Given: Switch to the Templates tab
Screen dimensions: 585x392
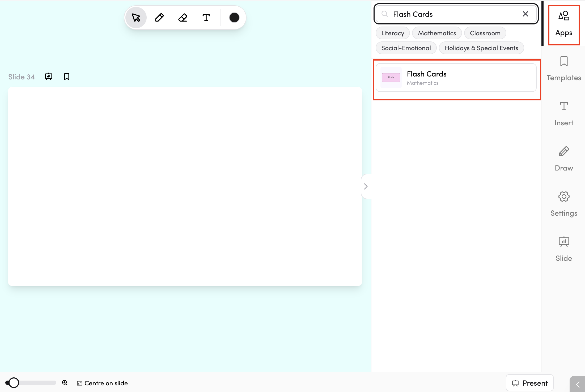Looking at the screenshot, I should [x=564, y=69].
